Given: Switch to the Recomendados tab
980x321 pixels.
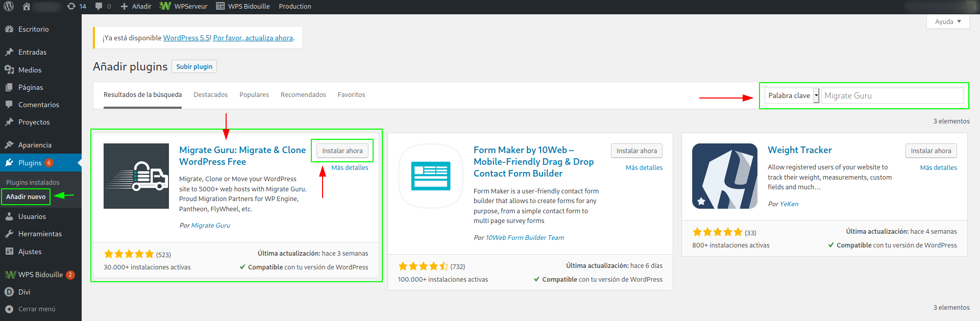Looking at the screenshot, I should point(303,95).
